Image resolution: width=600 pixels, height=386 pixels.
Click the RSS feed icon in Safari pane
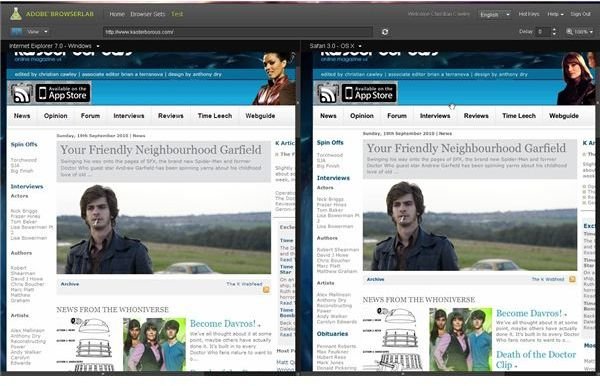[x=328, y=93]
